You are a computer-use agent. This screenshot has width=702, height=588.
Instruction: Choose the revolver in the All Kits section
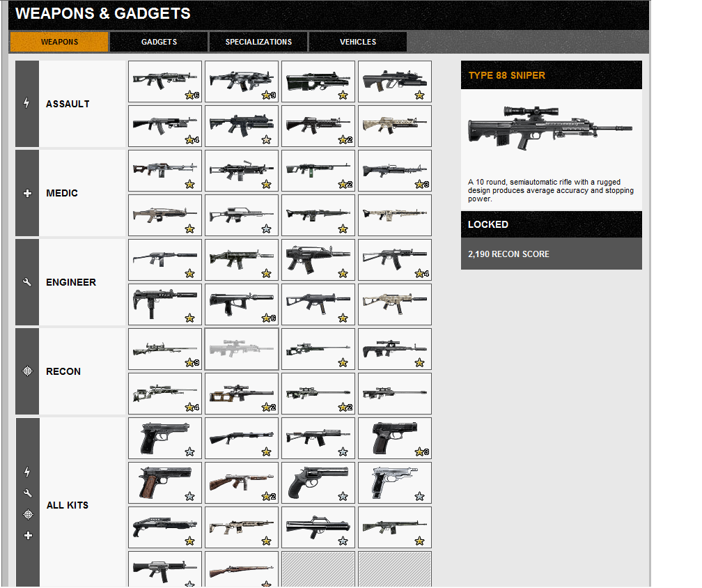pyautogui.click(x=318, y=483)
